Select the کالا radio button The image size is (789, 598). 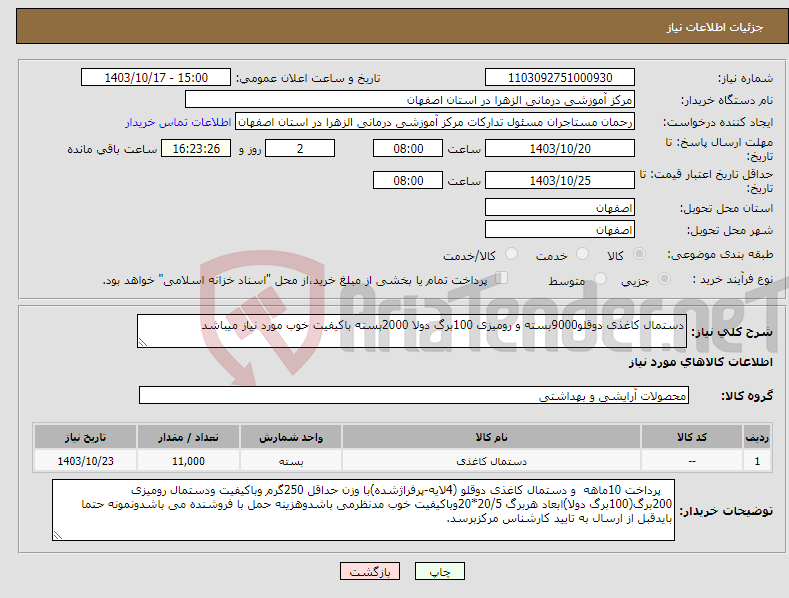[639, 254]
